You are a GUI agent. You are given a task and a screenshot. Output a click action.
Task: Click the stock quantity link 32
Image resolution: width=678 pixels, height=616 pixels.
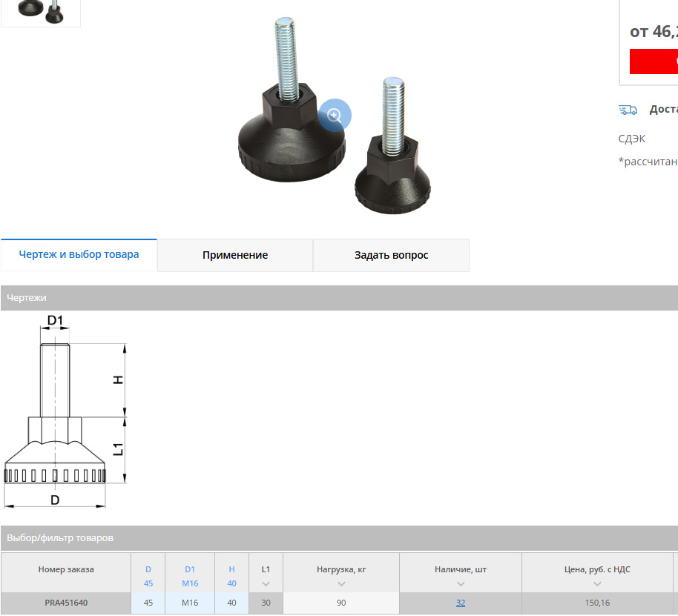[461, 603]
